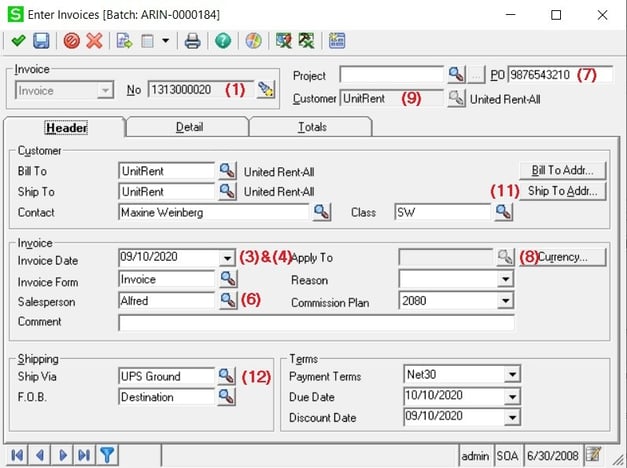627x468 pixels.
Task: Click the generate invoice number icon
Action: tap(265, 90)
